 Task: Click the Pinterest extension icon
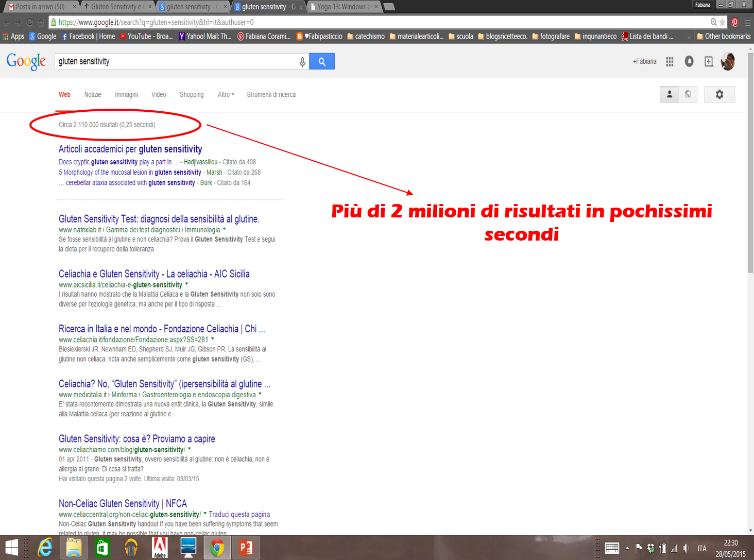click(735, 22)
